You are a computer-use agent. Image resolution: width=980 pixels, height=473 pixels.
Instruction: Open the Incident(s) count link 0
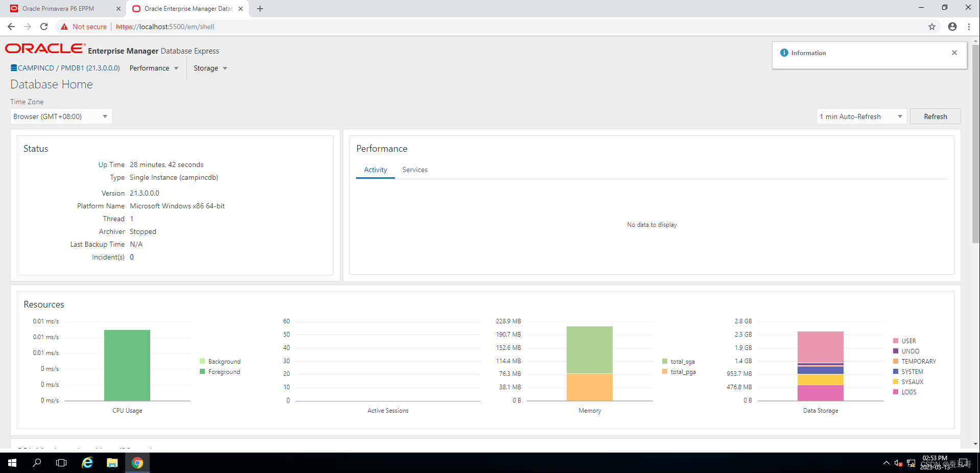tap(132, 257)
